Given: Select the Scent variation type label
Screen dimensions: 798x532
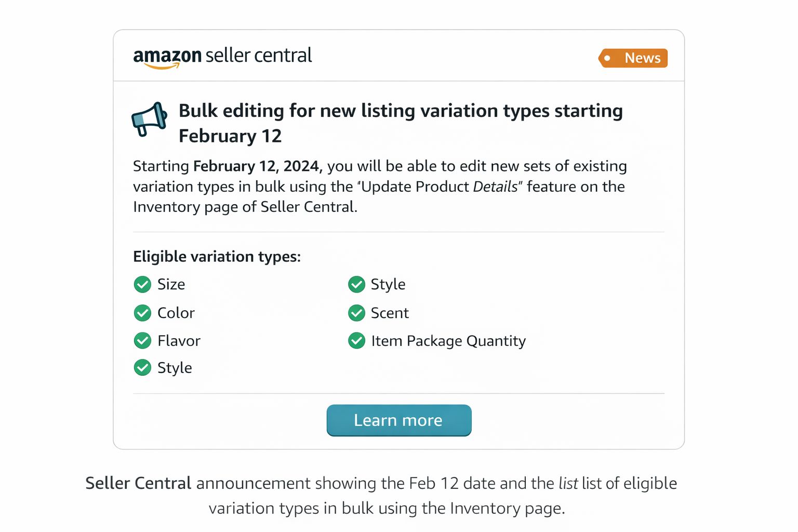Looking at the screenshot, I should (x=390, y=313).
